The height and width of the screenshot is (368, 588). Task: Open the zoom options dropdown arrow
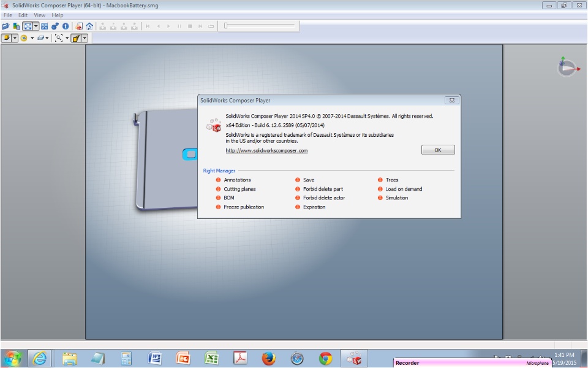67,38
